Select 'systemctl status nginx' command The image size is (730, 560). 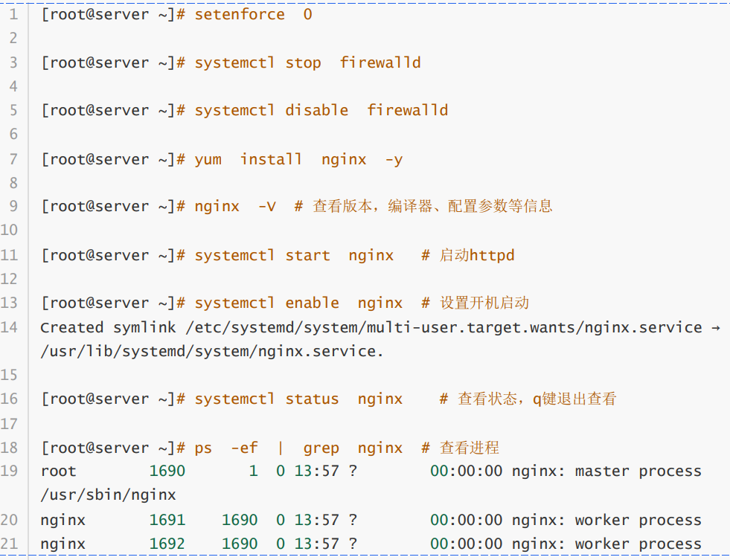tap(298, 399)
